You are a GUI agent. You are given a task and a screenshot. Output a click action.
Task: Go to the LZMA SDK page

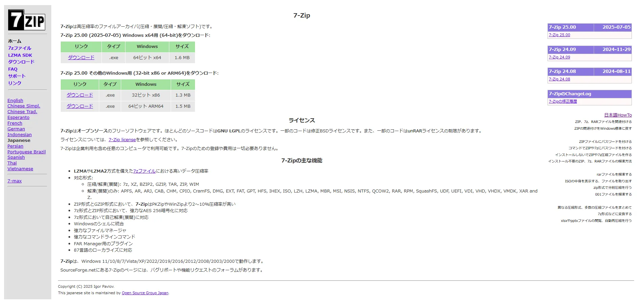tap(20, 55)
